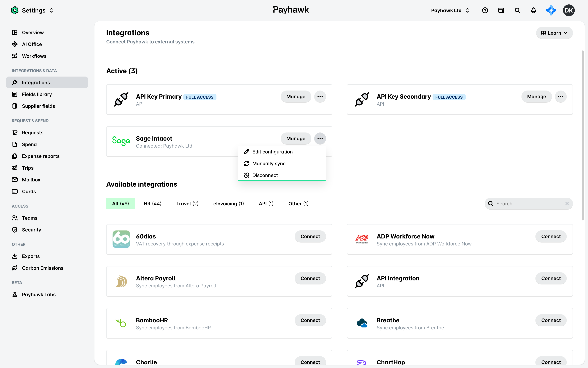Click the page vertical scrollbar
This screenshot has height=368, width=588.
(x=583, y=135)
